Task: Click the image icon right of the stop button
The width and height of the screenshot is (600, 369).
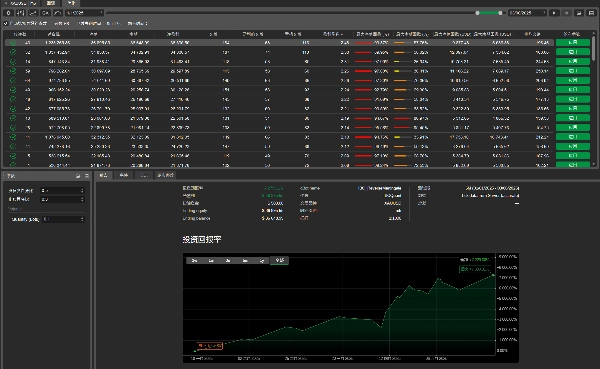Action: point(579,13)
